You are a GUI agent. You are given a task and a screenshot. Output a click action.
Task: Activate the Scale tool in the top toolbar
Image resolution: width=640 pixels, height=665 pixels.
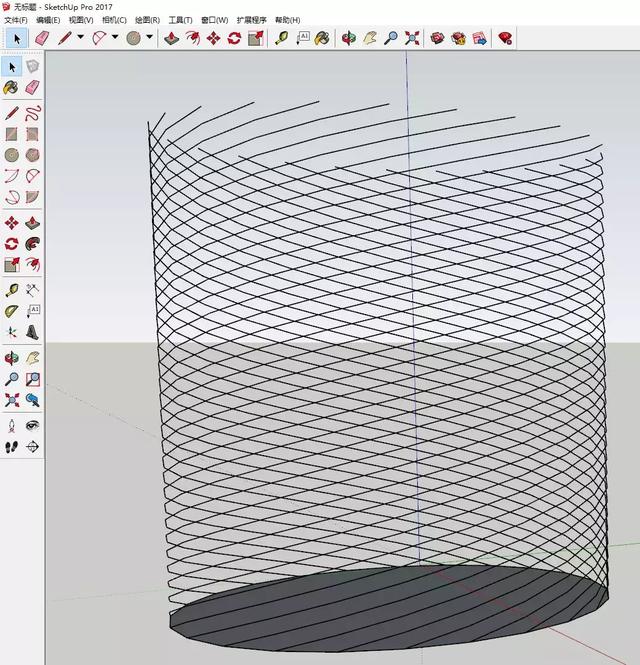[256, 39]
